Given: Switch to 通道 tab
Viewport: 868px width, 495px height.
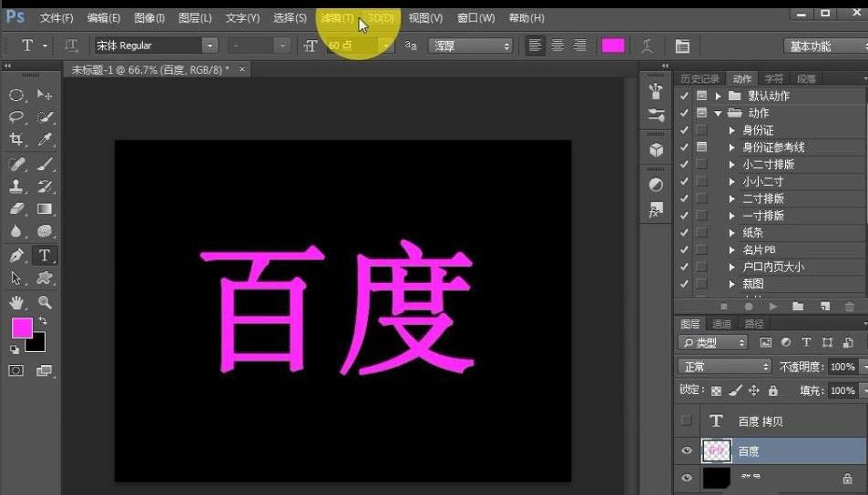Looking at the screenshot, I should (x=722, y=324).
